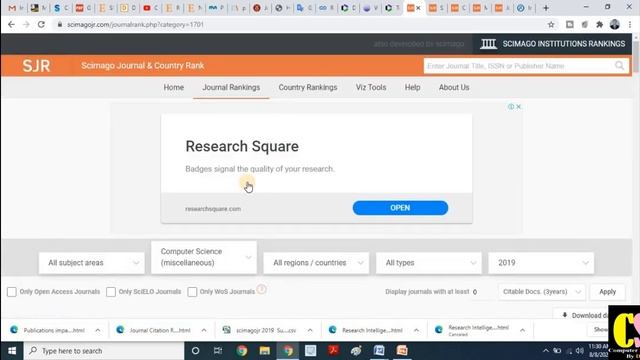
Task: Bookmark this page with star icon
Action: click(551, 24)
